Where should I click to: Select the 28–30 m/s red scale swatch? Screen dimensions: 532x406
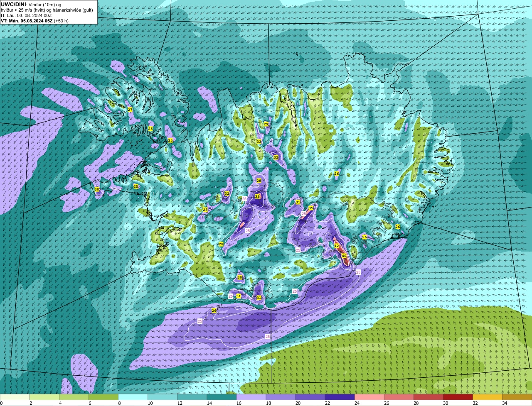(x=428, y=397)
